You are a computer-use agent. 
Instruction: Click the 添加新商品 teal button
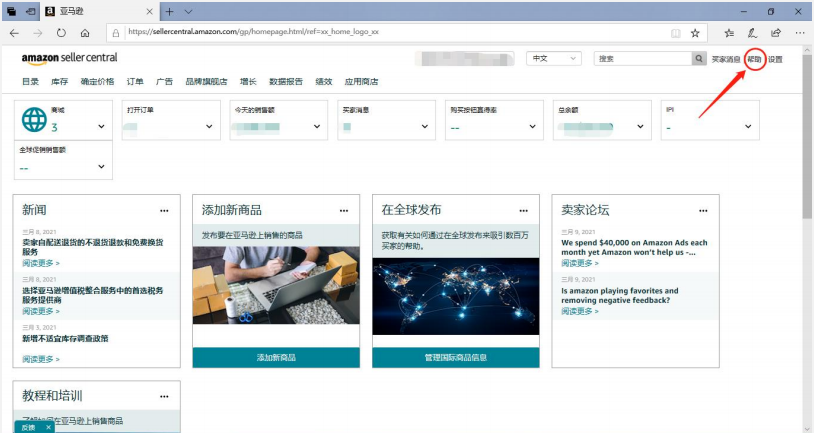click(276, 357)
